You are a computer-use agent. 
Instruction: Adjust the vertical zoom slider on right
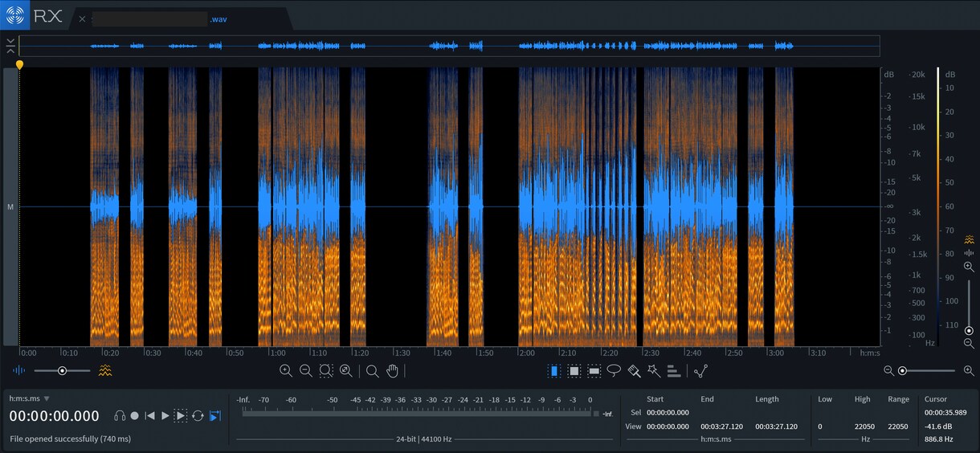[969, 305]
